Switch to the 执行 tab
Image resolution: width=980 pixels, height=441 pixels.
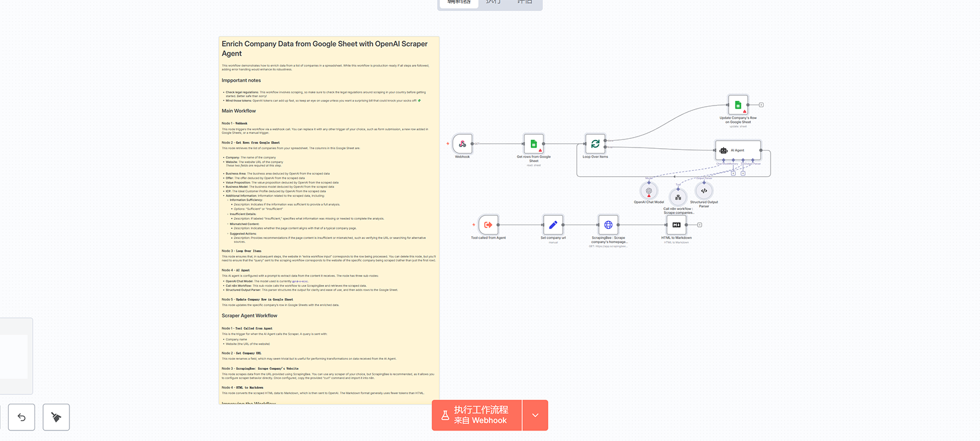point(494,2)
